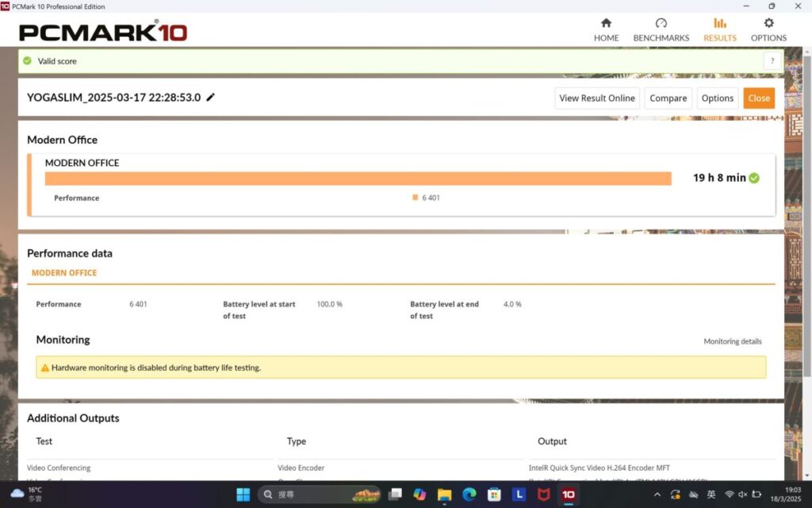The image size is (812, 508).
Task: Select the MODERN OFFICE performance data tab
Action: pyautogui.click(x=64, y=273)
